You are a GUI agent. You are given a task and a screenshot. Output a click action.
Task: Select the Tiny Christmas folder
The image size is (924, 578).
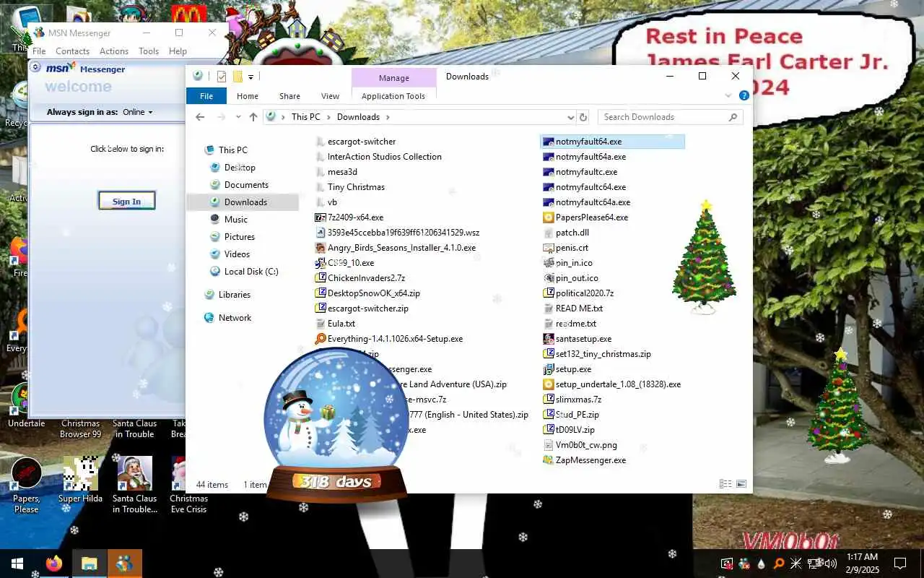pyautogui.click(x=356, y=187)
